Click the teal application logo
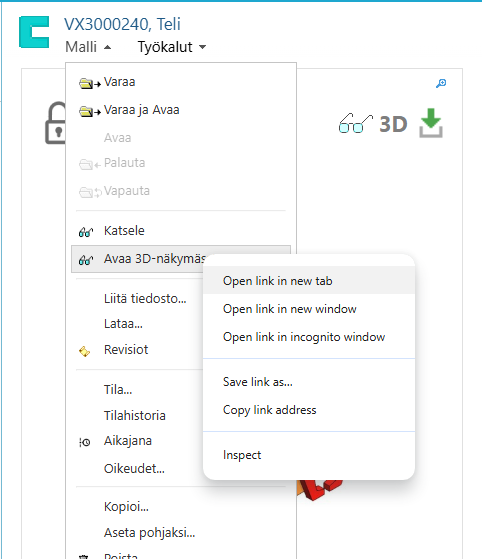 (34, 32)
